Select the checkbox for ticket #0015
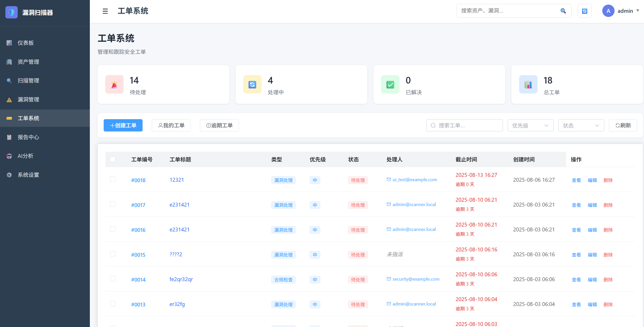This screenshot has width=644, height=327. [x=113, y=254]
